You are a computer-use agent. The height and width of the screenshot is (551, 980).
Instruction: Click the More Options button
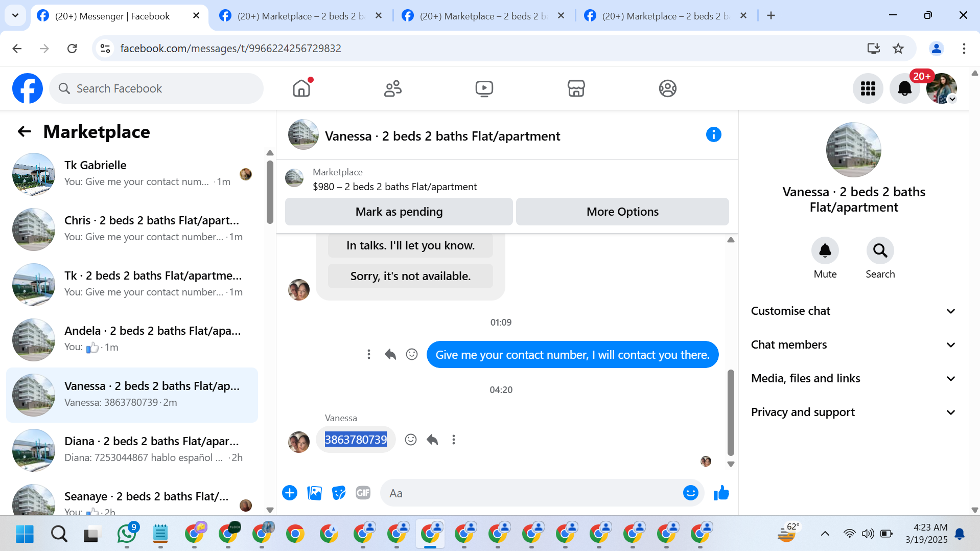pyautogui.click(x=622, y=212)
